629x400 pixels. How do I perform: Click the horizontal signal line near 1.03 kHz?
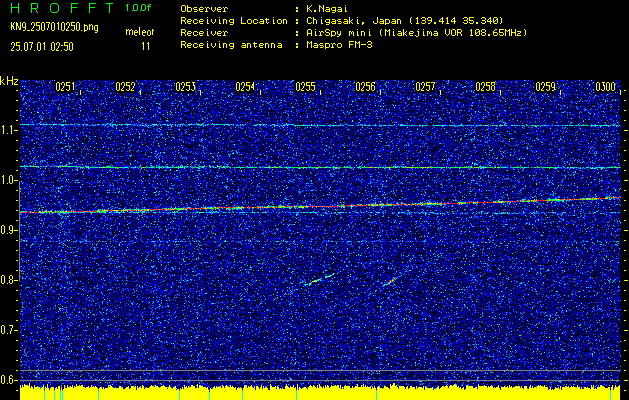(x=320, y=167)
